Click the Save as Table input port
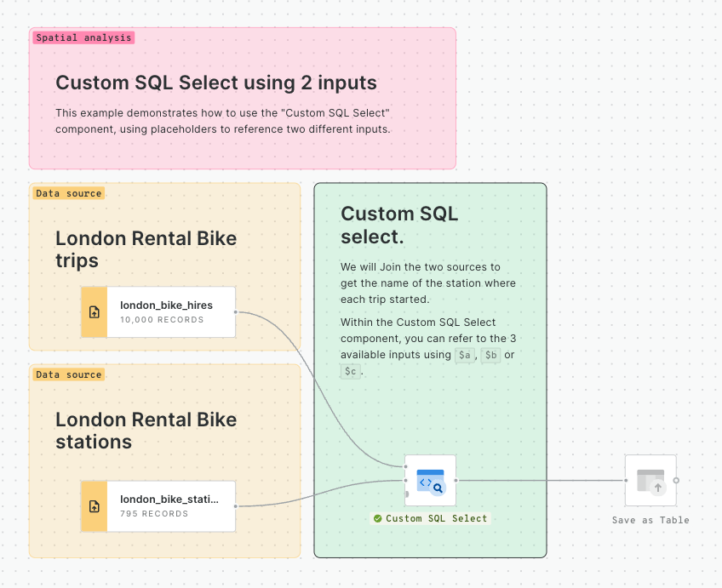 pyautogui.click(x=626, y=481)
